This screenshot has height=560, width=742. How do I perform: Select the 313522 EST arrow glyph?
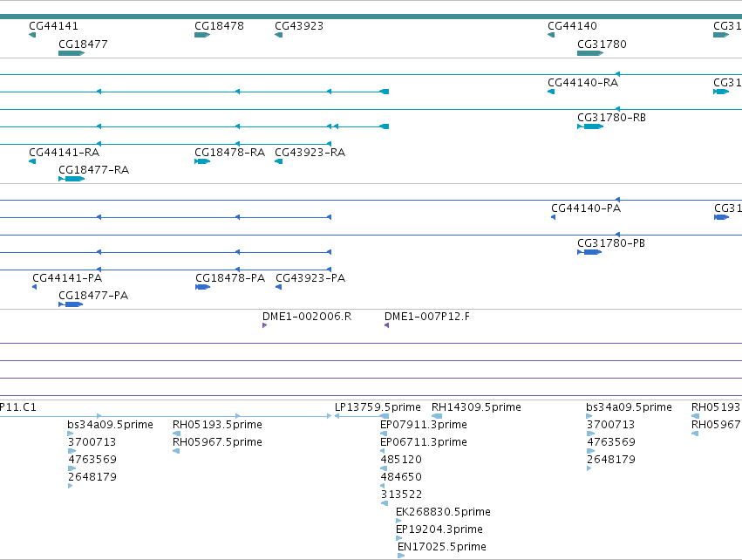[385, 503]
